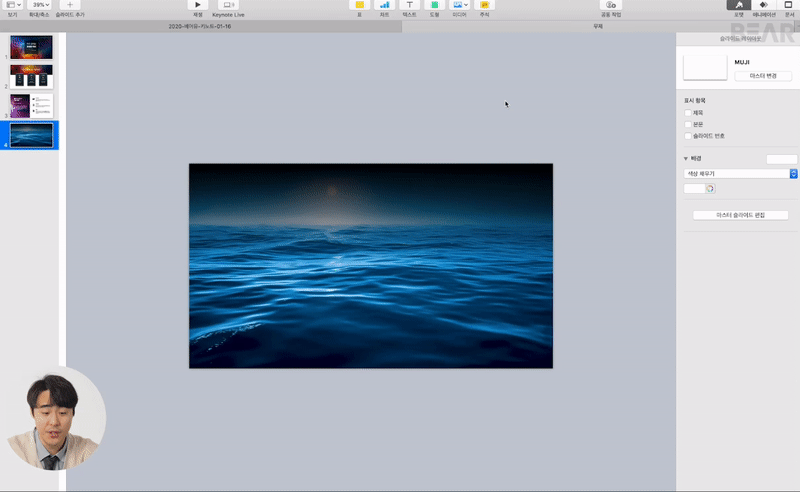Select slide 3 thumbnail in navigator

click(31, 106)
